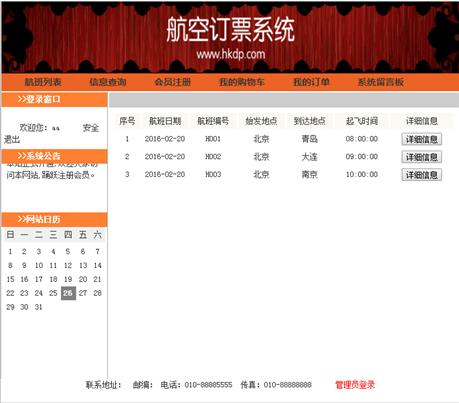Image resolution: width=459 pixels, height=403 pixels.
Task: Open the 航班列表 navigation item
Action: 43,82
